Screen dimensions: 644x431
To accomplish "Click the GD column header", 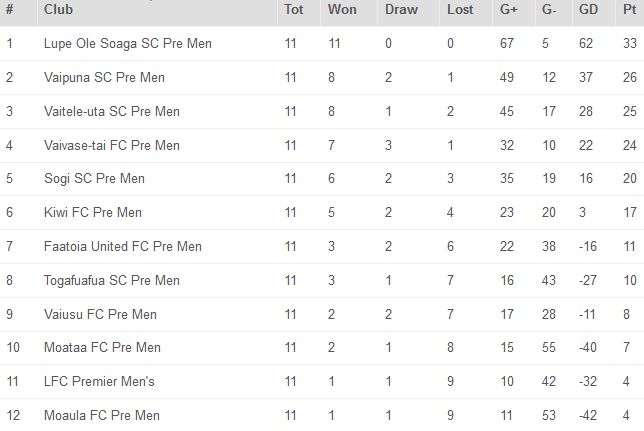I will pyautogui.click(x=588, y=10).
